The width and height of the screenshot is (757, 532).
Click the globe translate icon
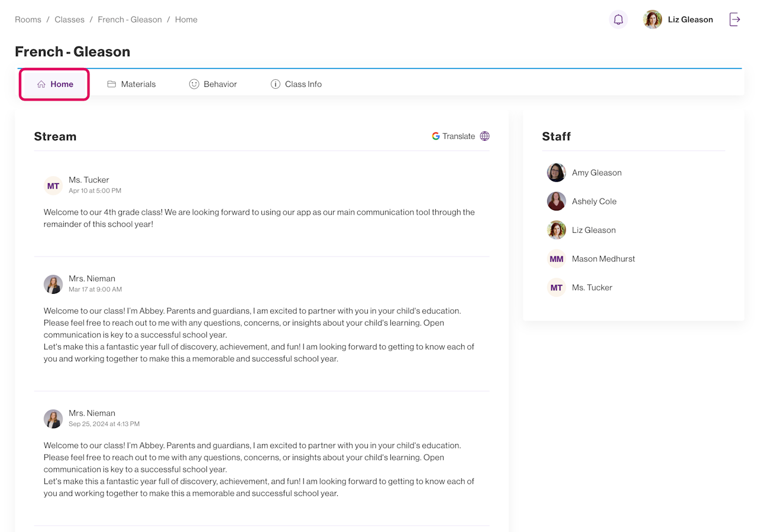click(484, 136)
